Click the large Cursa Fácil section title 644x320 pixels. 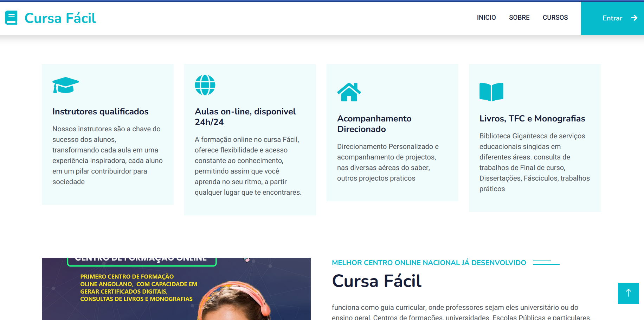click(376, 281)
